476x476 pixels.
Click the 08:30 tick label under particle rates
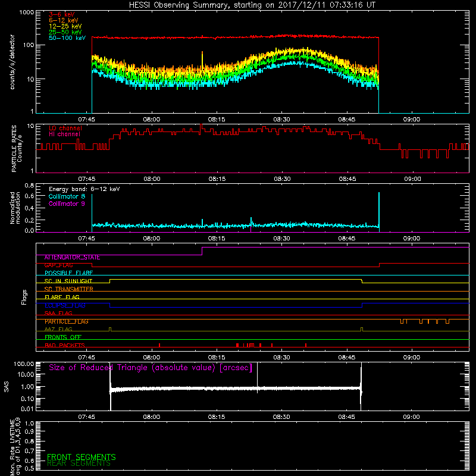[x=282, y=179]
